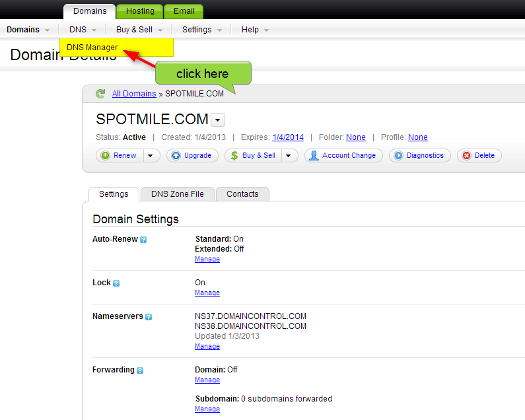The image size is (525, 420).
Task: Click the Upgrade button label
Action: pos(197,155)
